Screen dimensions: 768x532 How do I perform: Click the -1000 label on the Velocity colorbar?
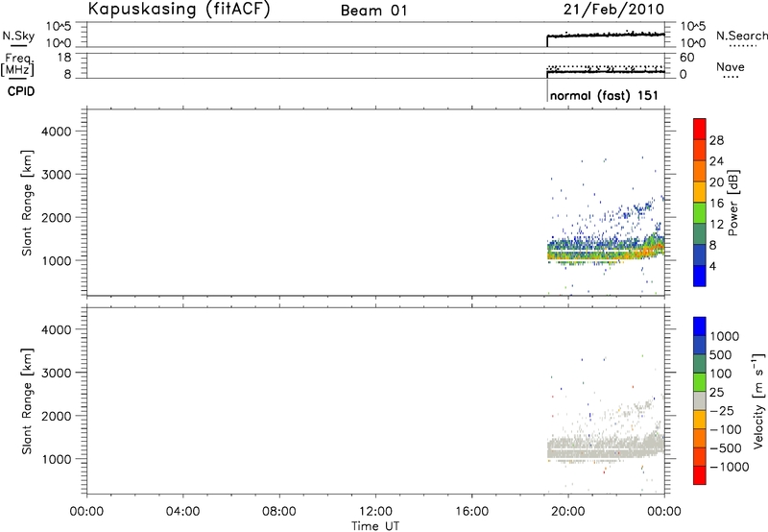click(x=729, y=467)
